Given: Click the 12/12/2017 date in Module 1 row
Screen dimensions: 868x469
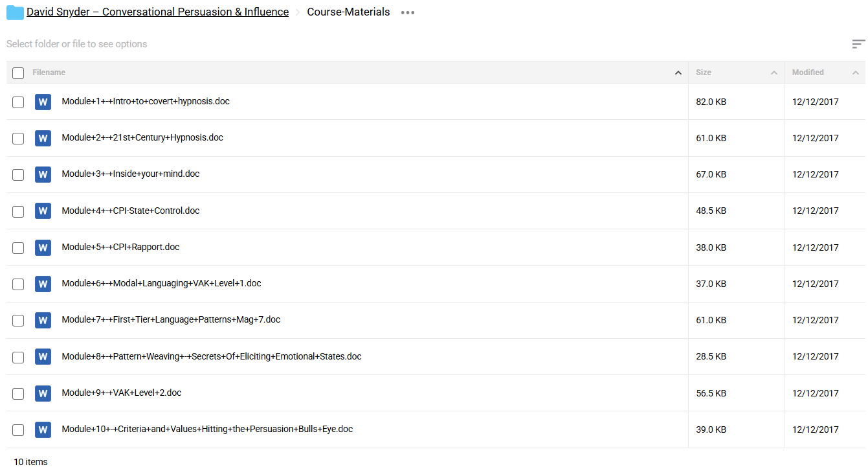Looking at the screenshot, I should (x=815, y=102).
